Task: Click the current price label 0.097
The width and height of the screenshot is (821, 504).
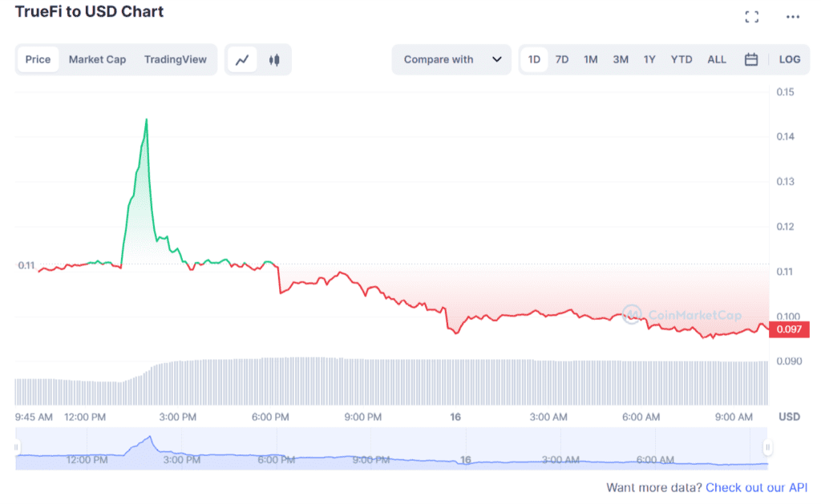Action: (789, 329)
